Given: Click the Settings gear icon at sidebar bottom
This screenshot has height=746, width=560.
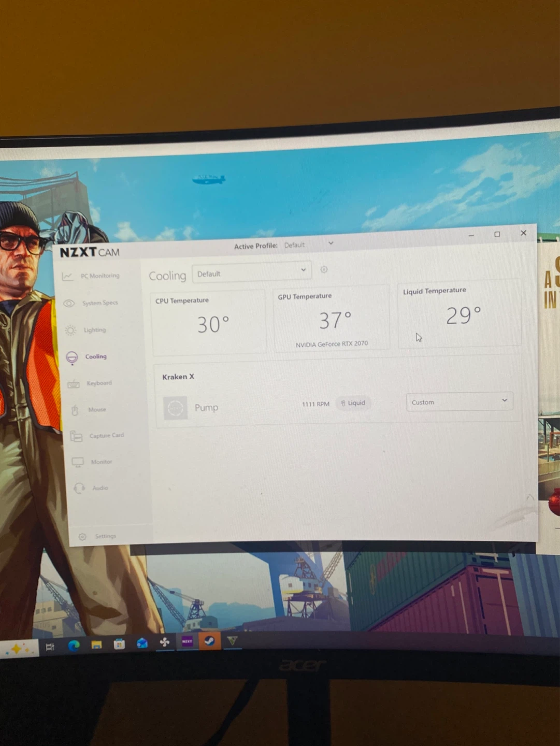Looking at the screenshot, I should [x=82, y=537].
